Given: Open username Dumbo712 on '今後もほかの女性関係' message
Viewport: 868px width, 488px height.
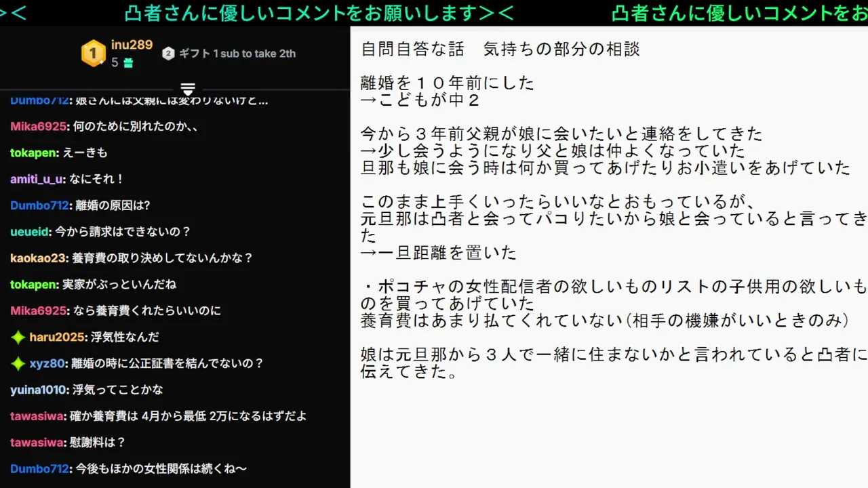Looking at the screenshot, I should [40, 469].
